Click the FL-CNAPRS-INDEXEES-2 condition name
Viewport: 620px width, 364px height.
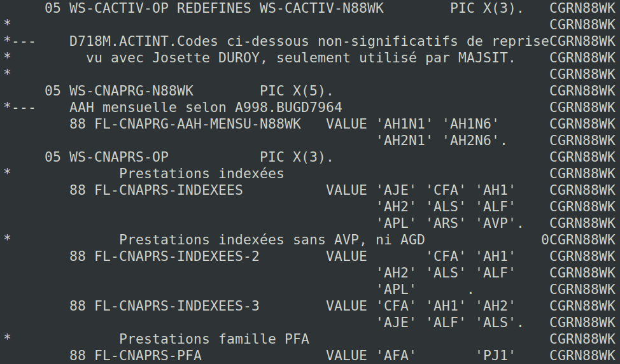[x=177, y=256]
